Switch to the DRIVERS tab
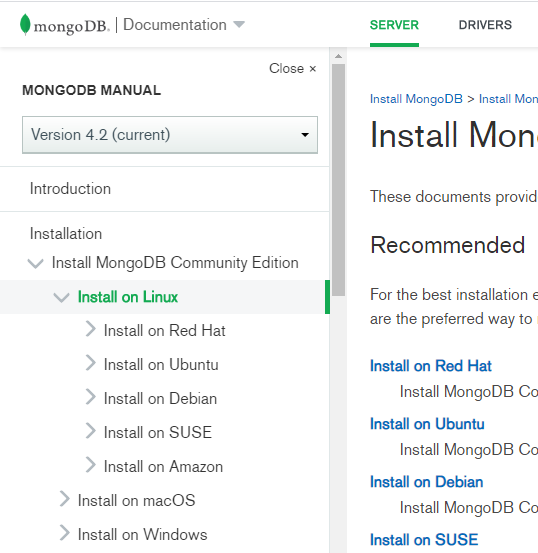The width and height of the screenshot is (538, 553). (485, 25)
